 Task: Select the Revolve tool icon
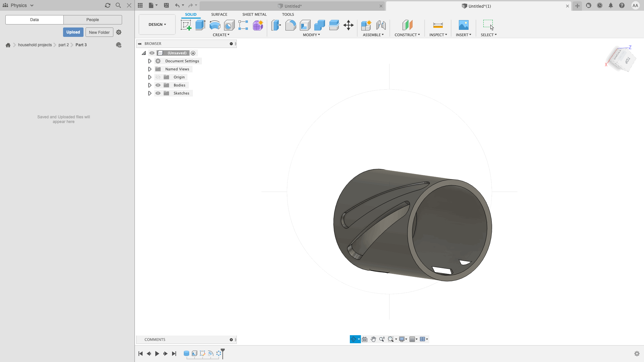[215, 25]
